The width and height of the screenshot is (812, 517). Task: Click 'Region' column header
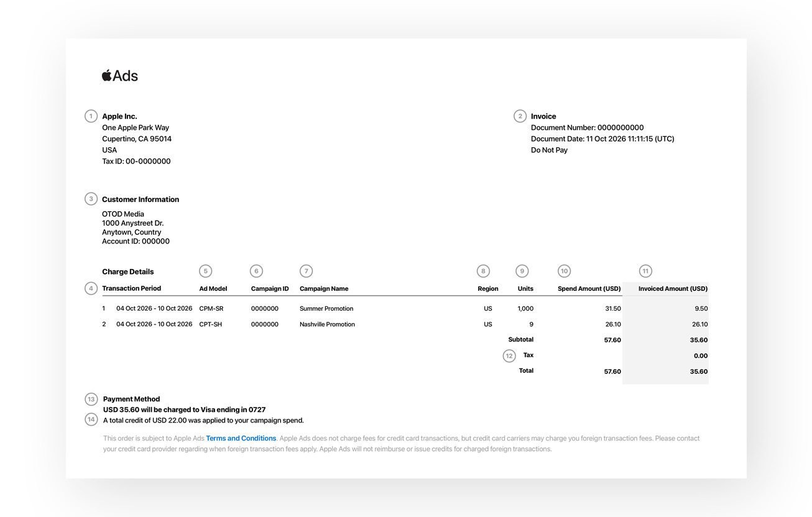488,288
